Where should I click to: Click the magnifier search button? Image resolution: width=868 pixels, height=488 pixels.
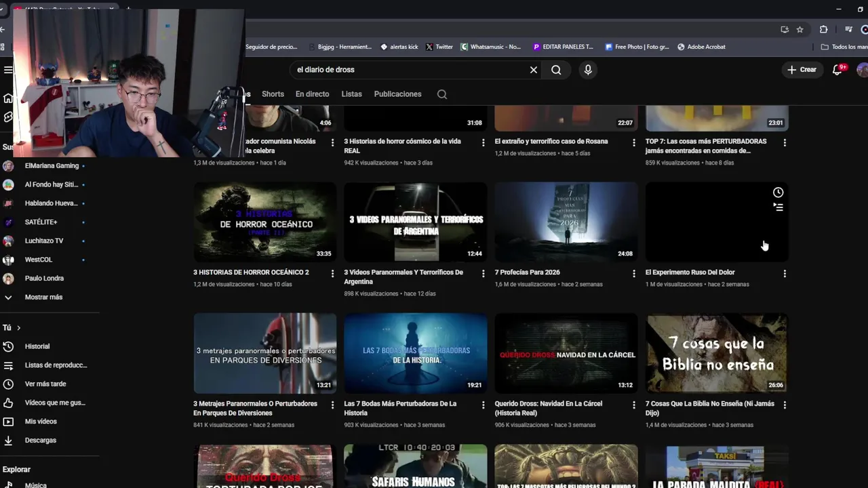556,70
